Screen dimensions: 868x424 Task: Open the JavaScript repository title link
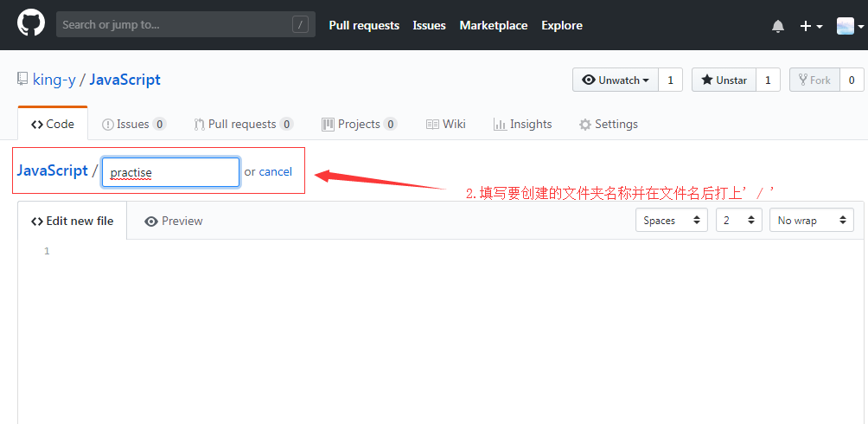125,80
